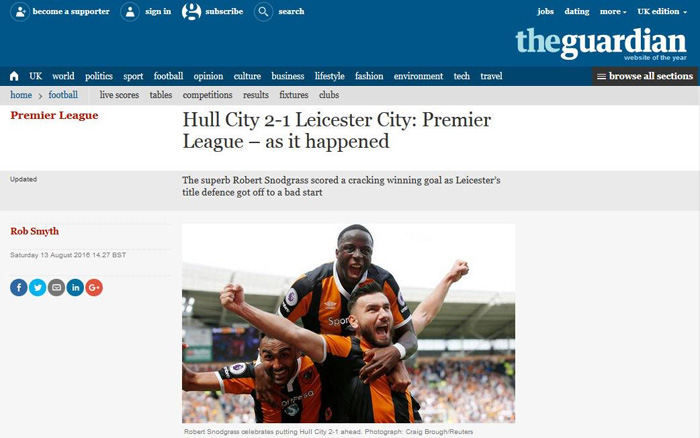Click the search magnifier icon
Viewport: 700px width, 438px height.
(x=263, y=12)
